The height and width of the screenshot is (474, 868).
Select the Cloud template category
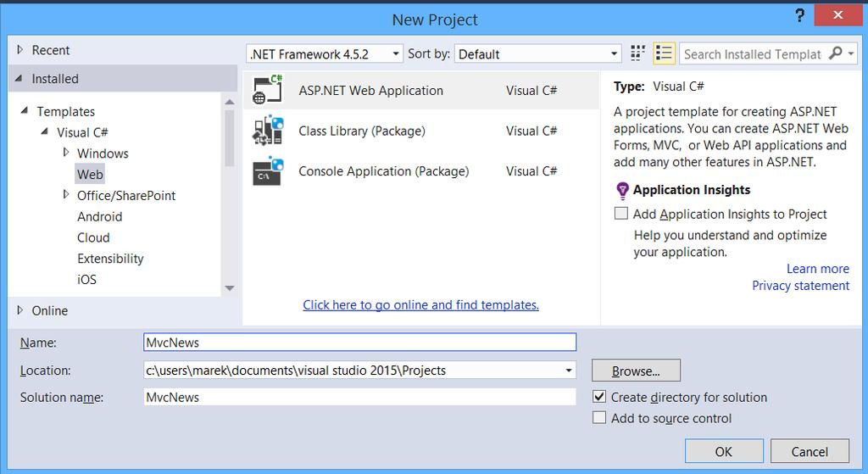(93, 237)
